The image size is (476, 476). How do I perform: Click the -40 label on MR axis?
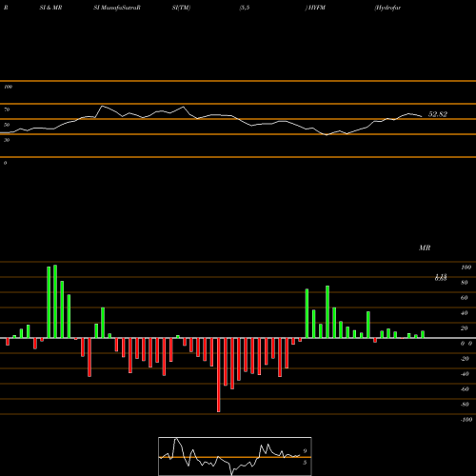(x=465, y=374)
